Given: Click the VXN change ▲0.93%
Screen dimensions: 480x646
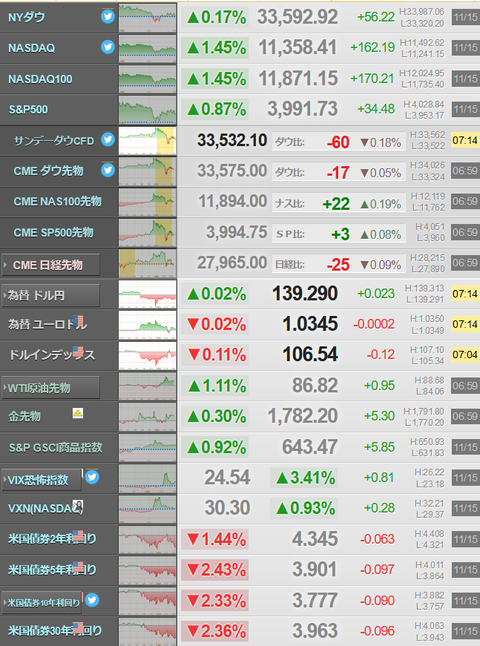Looking at the screenshot, I should click(x=305, y=508).
